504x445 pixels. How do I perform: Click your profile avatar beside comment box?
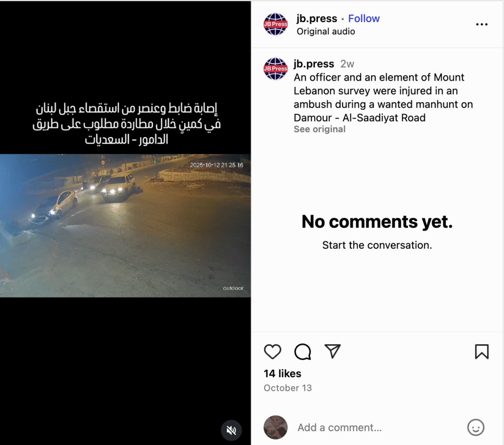[x=276, y=427]
